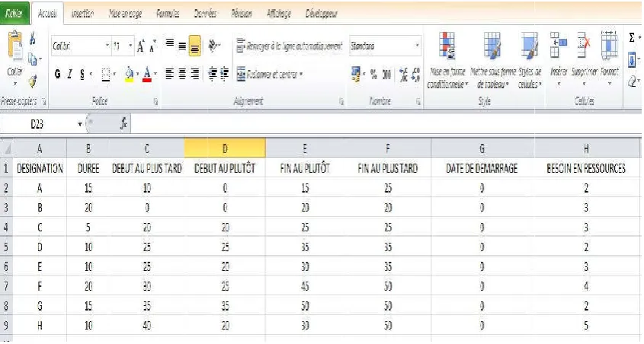Screen dimensions: 644x344
Task: Open Alignement group dialog launcher
Action: click(x=341, y=102)
